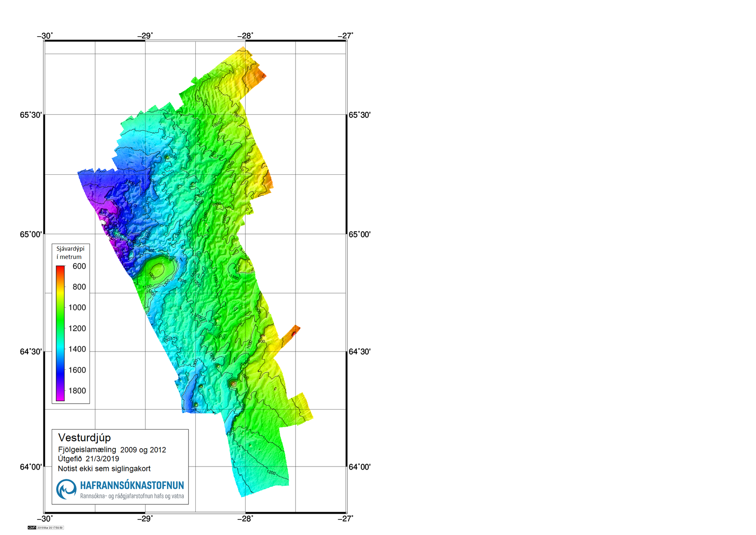Click the tagline 'Rannsókna- og ráðgjafarstofnun hafs og vatna'
The height and width of the screenshot is (535, 756).
132,496
